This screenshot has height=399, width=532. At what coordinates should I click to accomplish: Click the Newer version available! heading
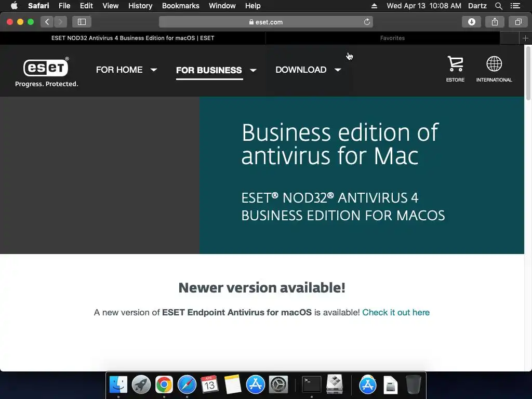click(262, 288)
